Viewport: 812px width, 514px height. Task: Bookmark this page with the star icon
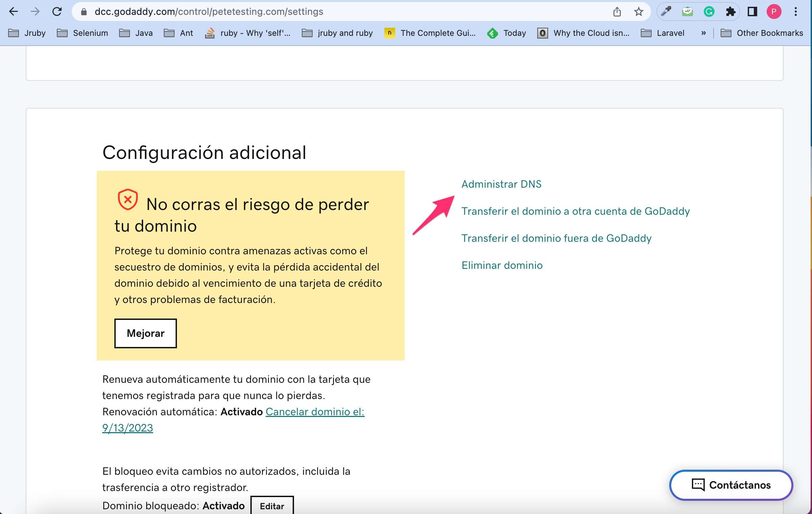pos(638,12)
